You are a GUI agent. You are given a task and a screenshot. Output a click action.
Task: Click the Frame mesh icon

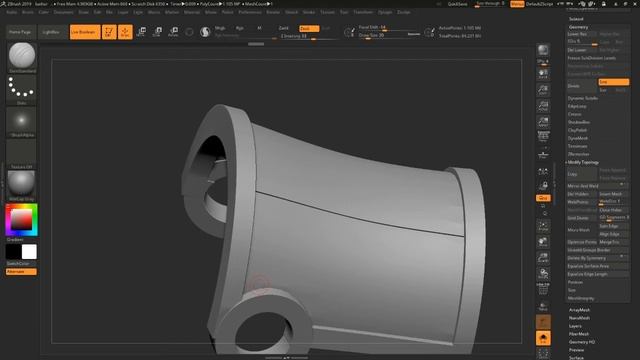coord(543,226)
